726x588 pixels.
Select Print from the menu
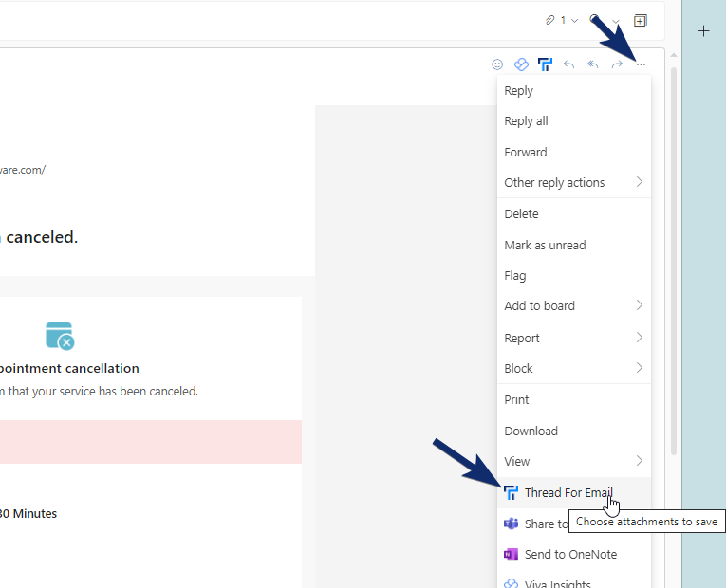tap(574, 399)
